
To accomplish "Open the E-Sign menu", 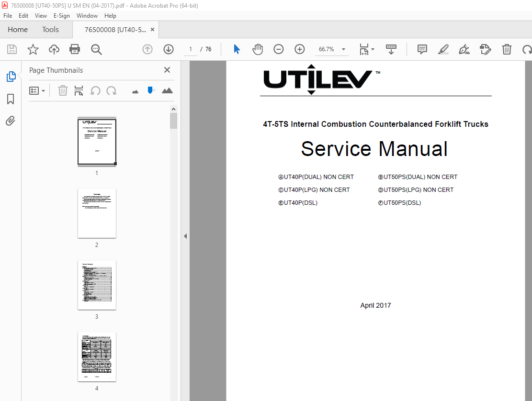I will [x=61, y=16].
